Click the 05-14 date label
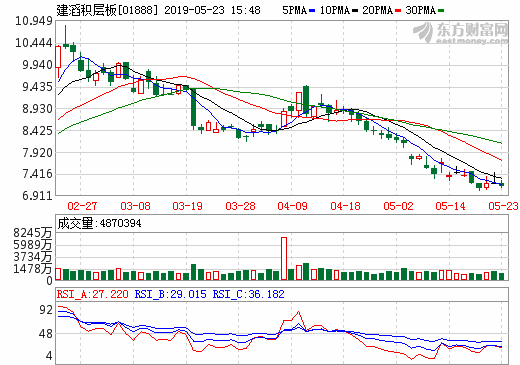This screenshot has height=365, width=520. [450, 206]
